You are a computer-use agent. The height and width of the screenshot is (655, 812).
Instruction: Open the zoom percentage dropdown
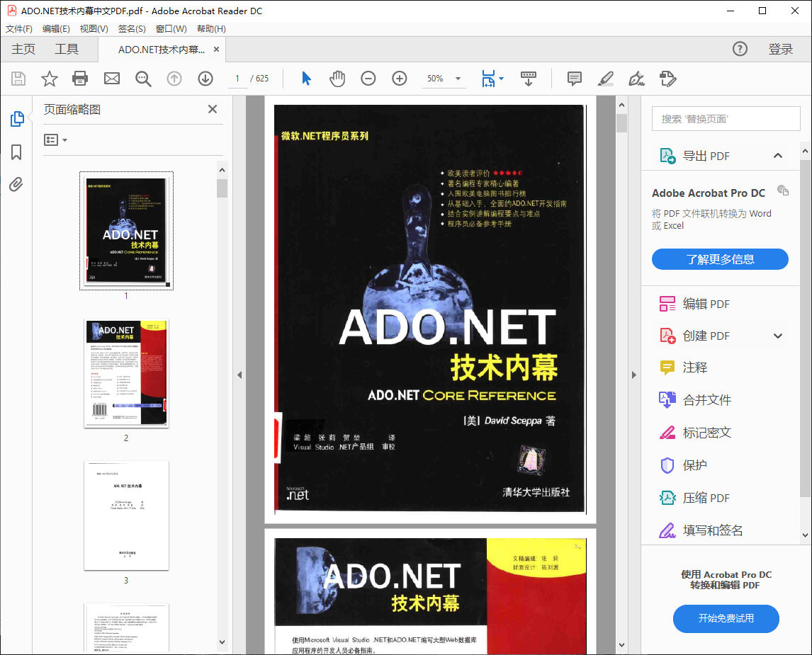[x=457, y=79]
